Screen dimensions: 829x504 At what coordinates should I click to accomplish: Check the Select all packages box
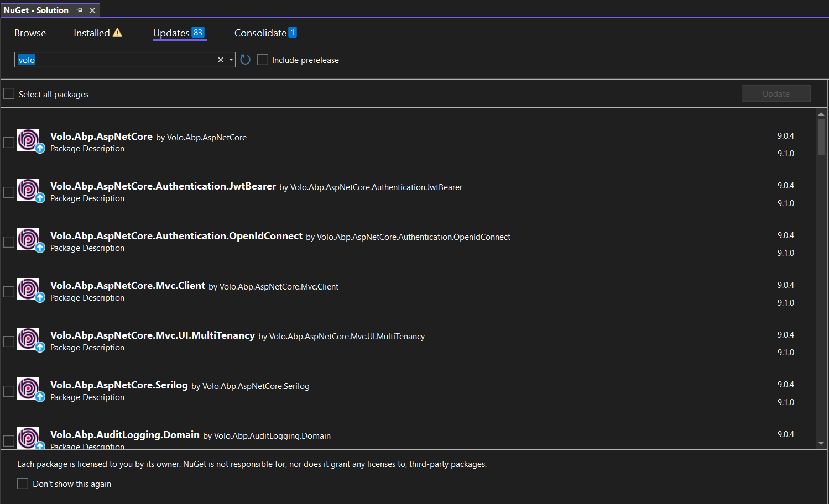(x=9, y=94)
